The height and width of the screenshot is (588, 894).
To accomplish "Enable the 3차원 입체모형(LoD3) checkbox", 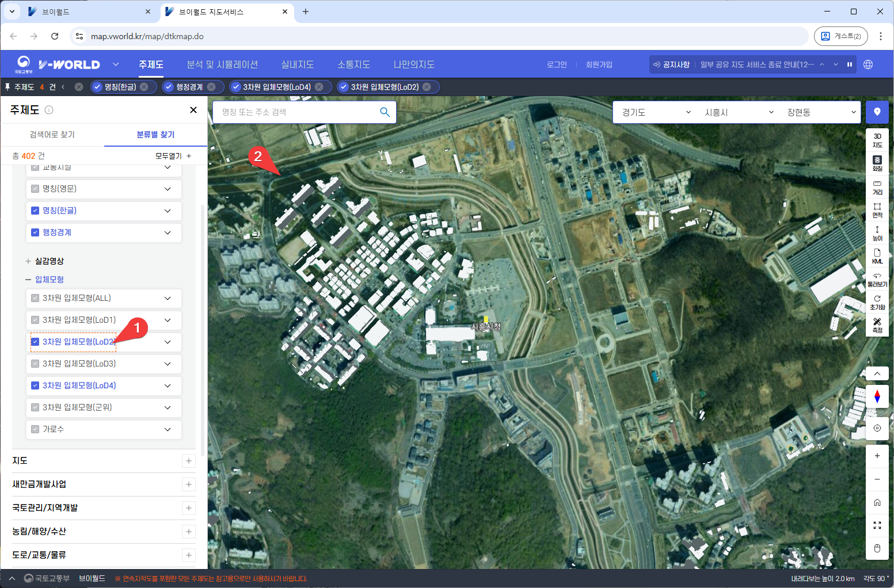I will click(x=35, y=364).
